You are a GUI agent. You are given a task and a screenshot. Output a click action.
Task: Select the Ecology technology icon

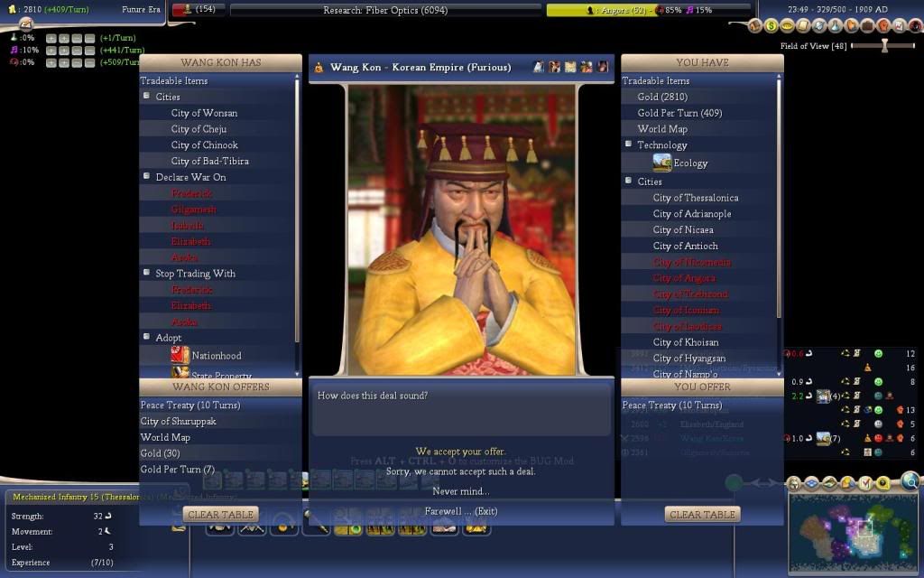tap(661, 163)
